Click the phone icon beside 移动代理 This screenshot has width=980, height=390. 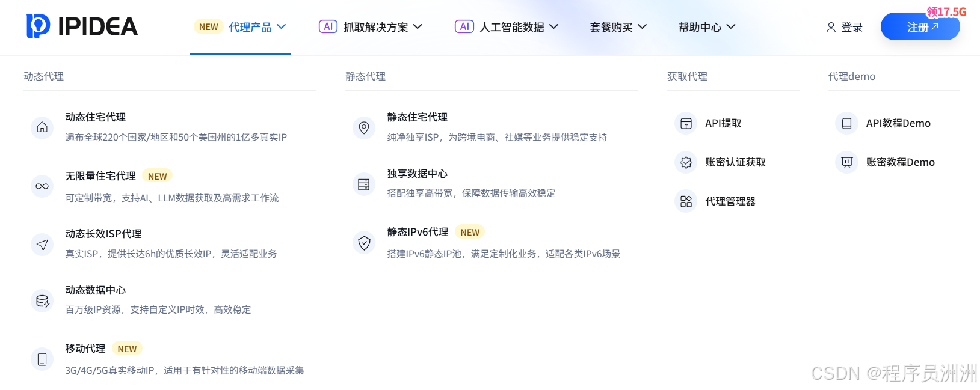pos(42,359)
